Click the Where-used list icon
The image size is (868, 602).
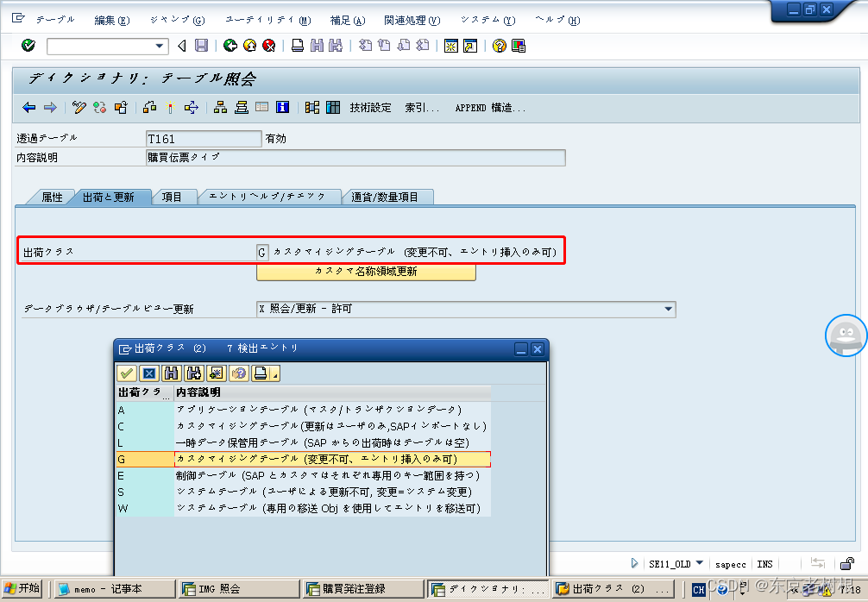(192, 107)
